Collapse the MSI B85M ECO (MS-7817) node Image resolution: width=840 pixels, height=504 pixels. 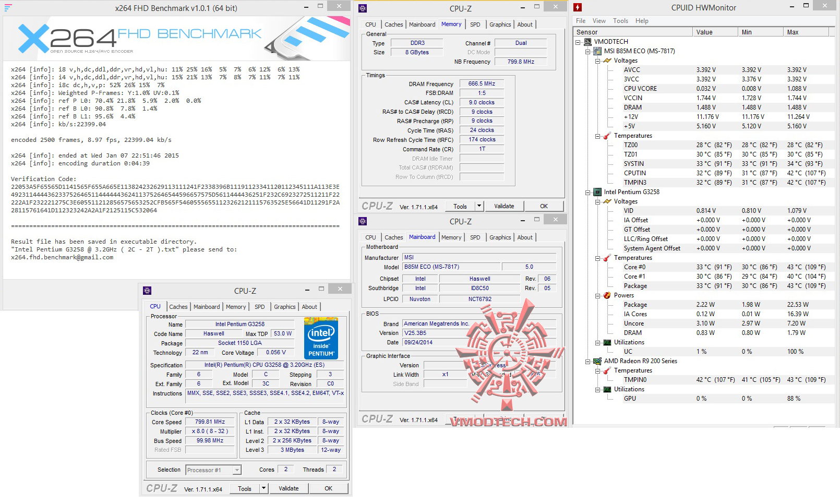(x=588, y=51)
